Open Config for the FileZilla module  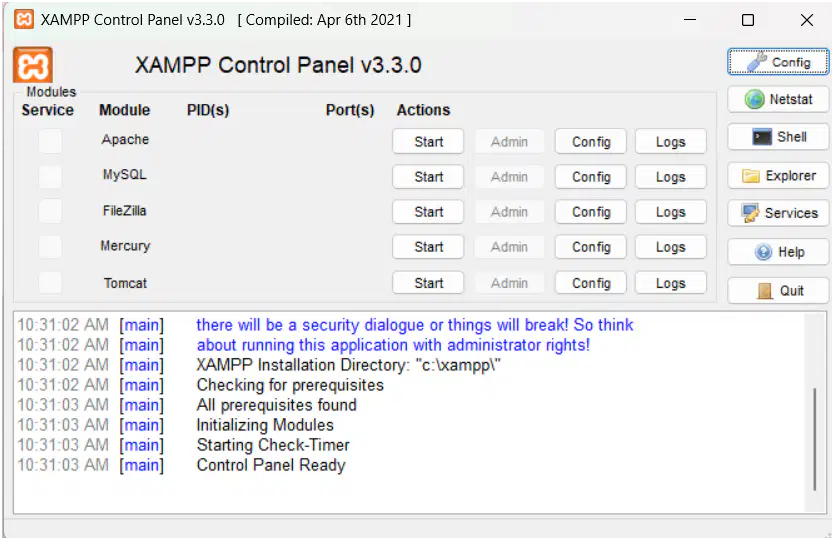pos(591,212)
